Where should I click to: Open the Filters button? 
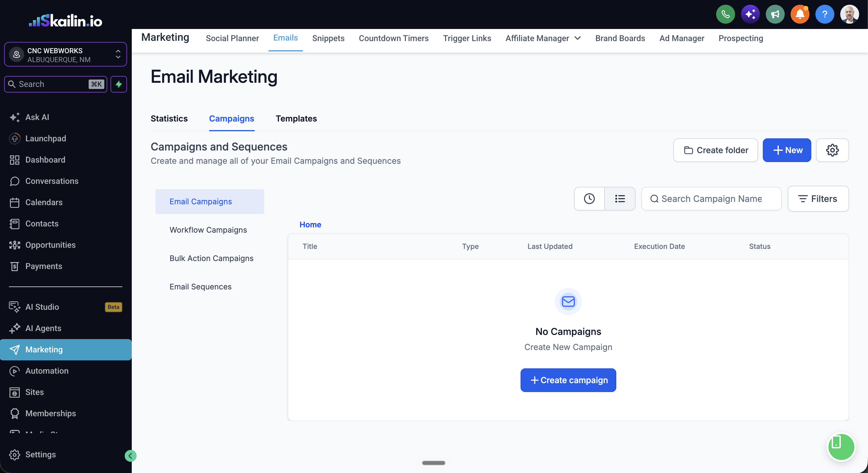click(818, 199)
